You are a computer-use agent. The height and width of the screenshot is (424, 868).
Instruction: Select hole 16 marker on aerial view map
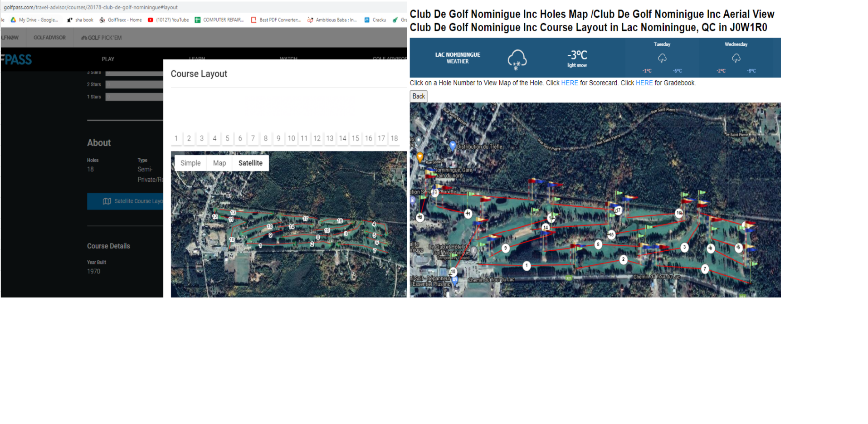(679, 213)
